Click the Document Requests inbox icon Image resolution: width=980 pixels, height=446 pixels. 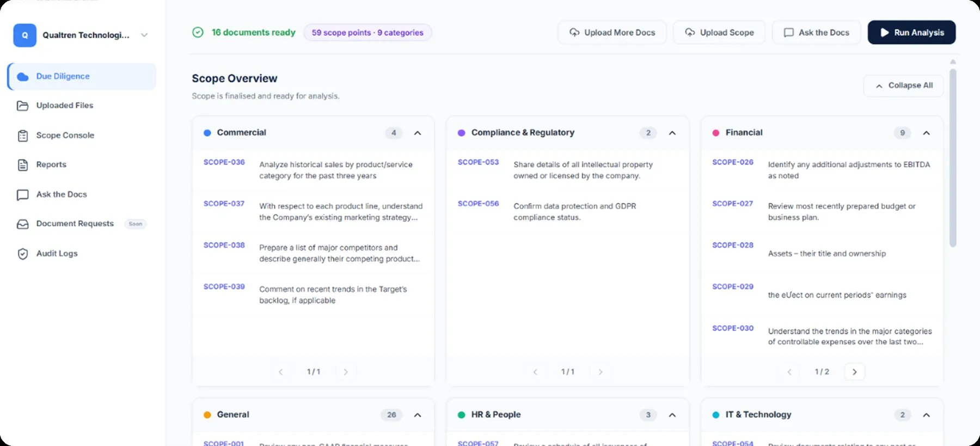click(x=22, y=224)
